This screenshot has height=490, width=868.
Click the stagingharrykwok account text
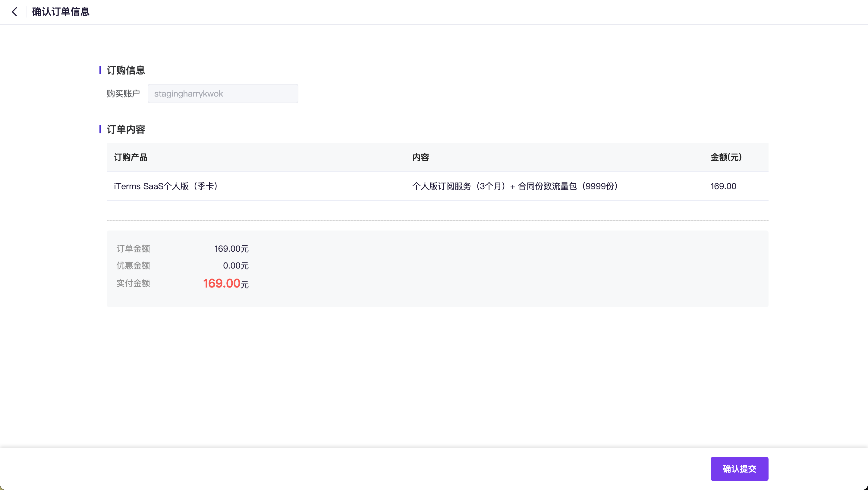coord(188,94)
